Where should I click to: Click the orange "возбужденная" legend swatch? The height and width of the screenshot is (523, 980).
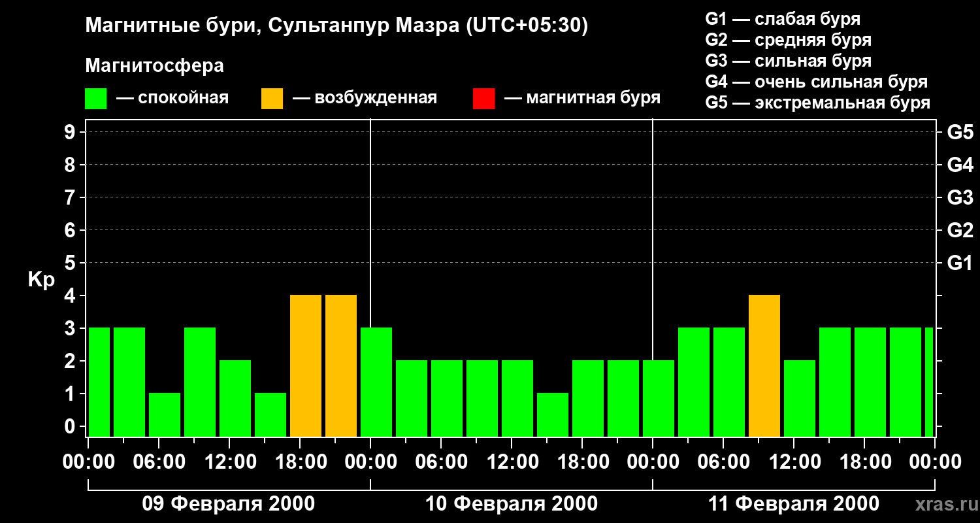(272, 99)
